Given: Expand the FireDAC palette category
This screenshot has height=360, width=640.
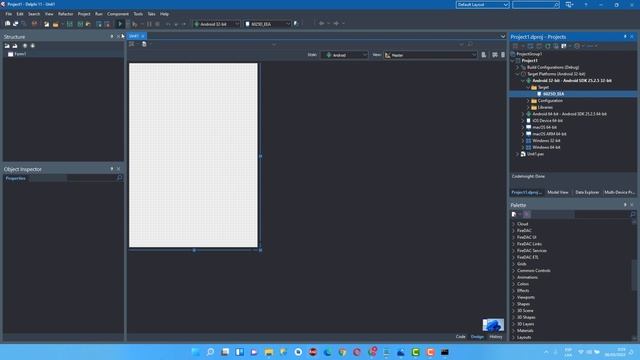Looking at the screenshot, I should [513, 231].
